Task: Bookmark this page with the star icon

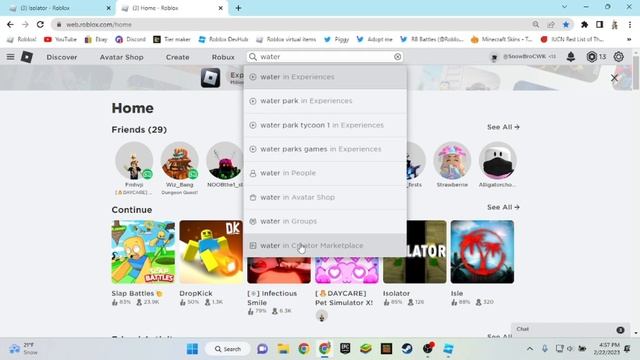Action: coord(566,24)
